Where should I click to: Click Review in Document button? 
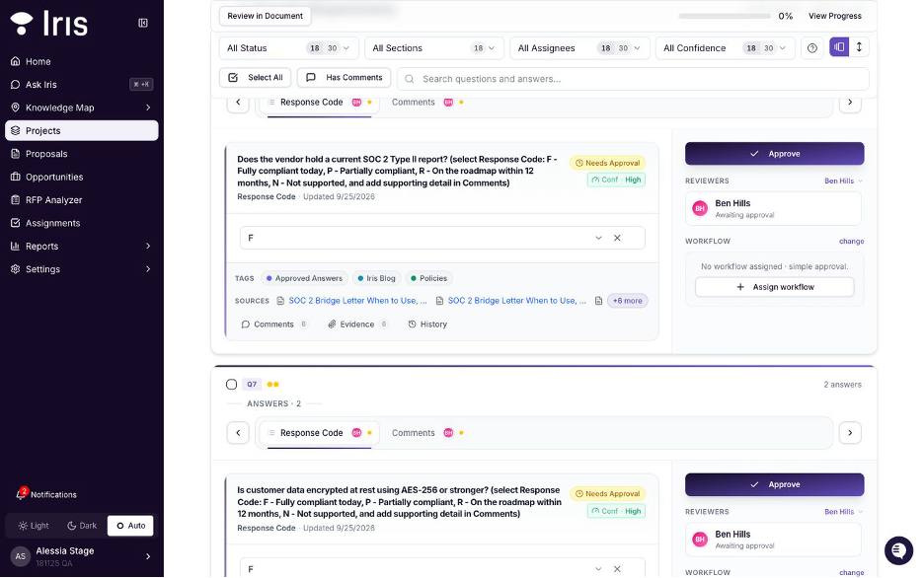point(266,16)
